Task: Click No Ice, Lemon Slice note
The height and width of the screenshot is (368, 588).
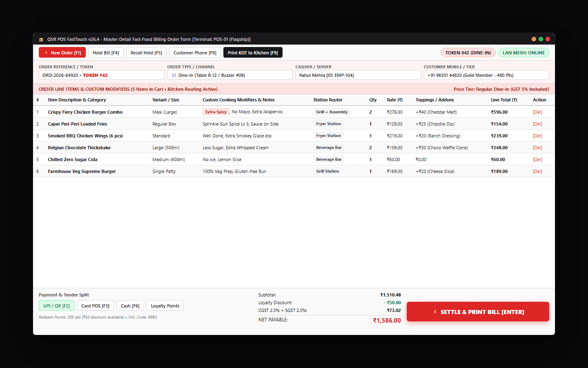Action: (222, 159)
